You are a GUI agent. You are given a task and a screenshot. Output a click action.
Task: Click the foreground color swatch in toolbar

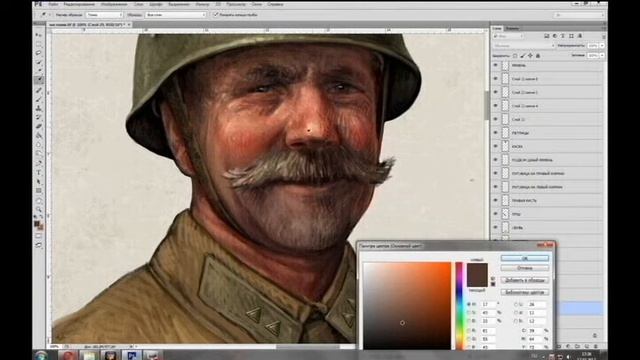coord(37,224)
